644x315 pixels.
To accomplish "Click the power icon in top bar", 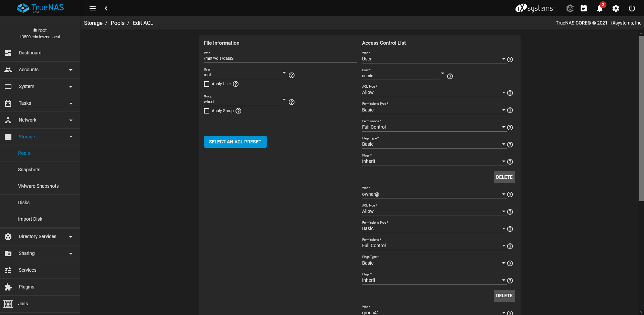I will pyautogui.click(x=632, y=8).
